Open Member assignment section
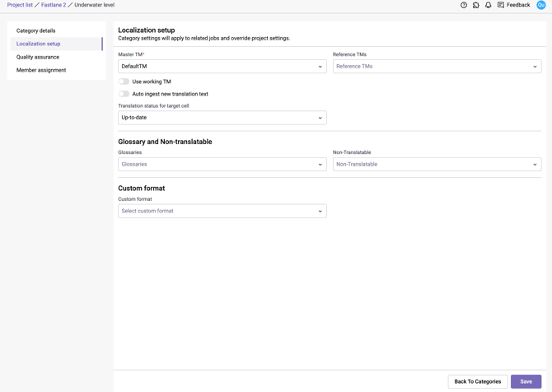 (x=41, y=70)
